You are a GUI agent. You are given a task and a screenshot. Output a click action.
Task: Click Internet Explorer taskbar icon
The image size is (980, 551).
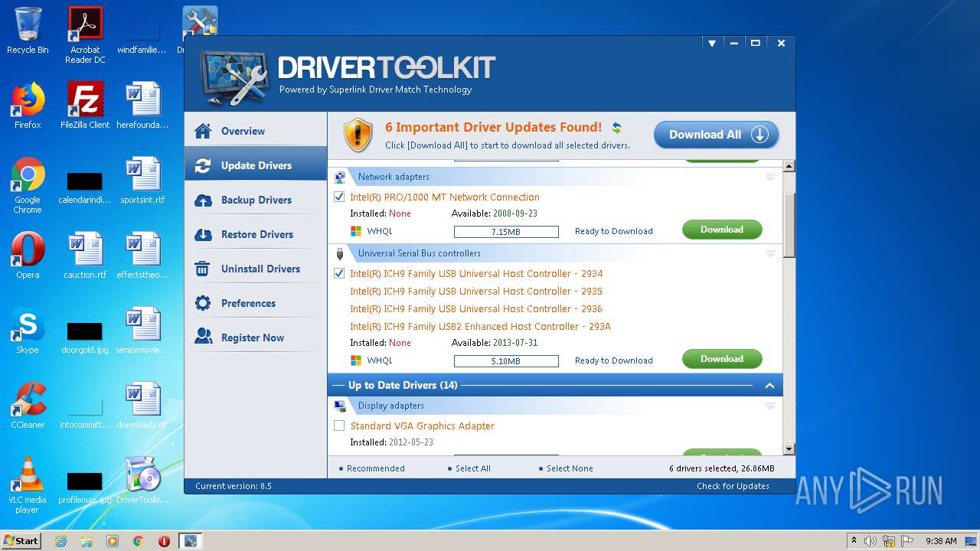pyautogui.click(x=61, y=541)
